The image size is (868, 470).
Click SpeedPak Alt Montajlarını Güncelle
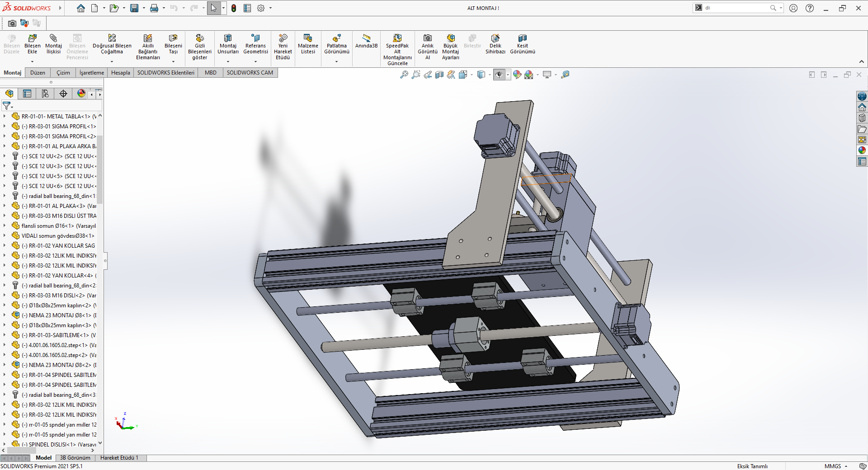tap(397, 49)
